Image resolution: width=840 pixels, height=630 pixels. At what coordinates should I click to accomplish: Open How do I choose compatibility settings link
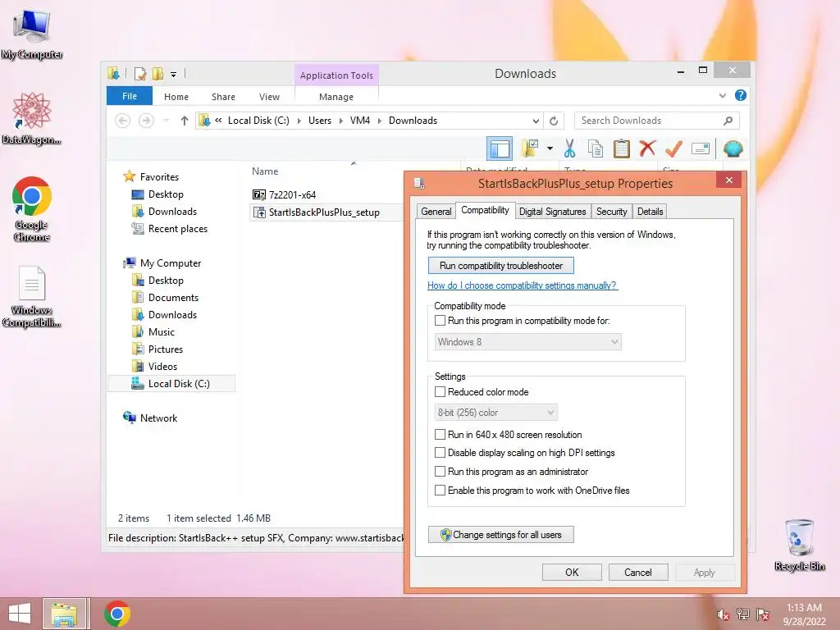pos(523,285)
